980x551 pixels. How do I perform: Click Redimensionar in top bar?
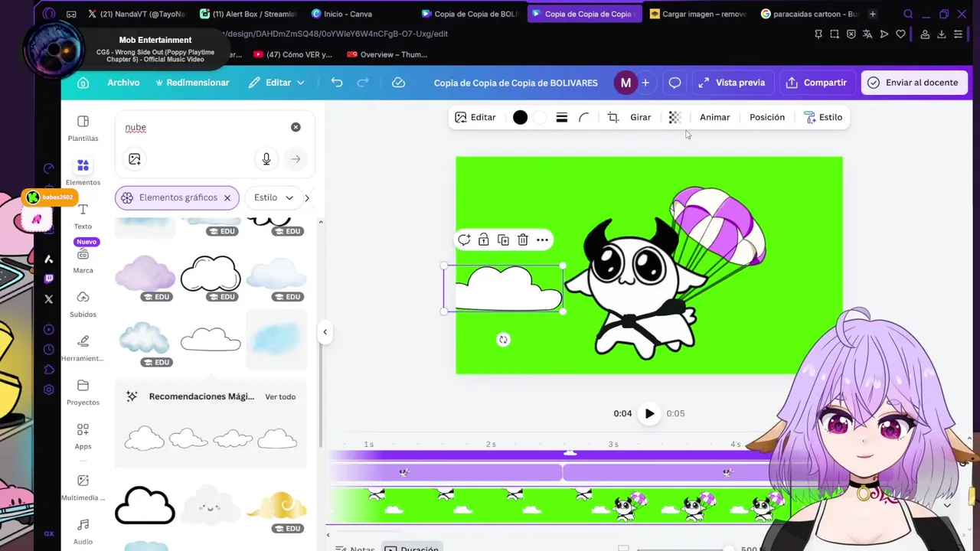(x=191, y=83)
